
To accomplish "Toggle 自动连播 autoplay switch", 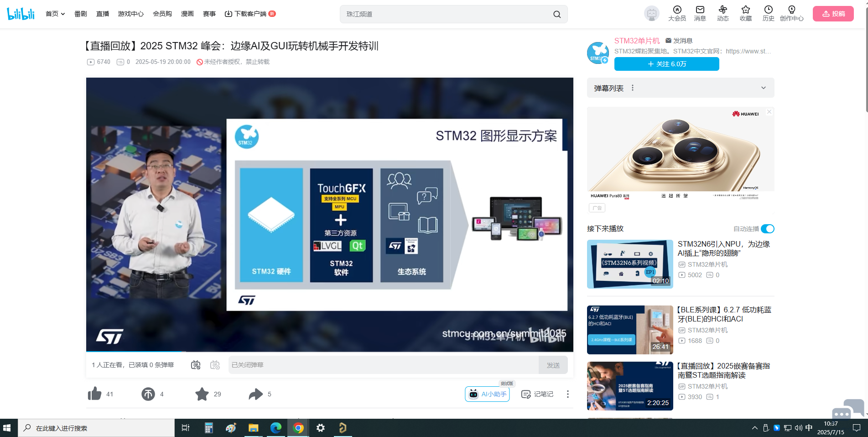I will pos(768,229).
